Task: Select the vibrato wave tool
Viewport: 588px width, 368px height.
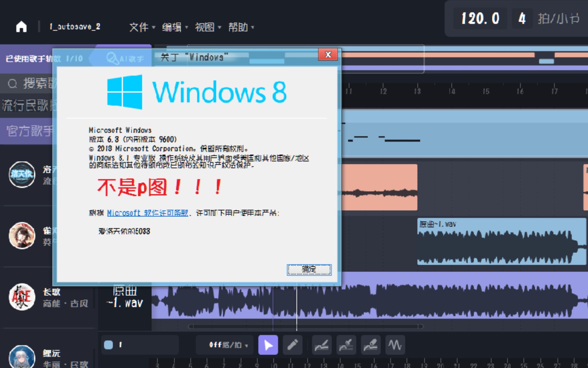Action: (395, 345)
